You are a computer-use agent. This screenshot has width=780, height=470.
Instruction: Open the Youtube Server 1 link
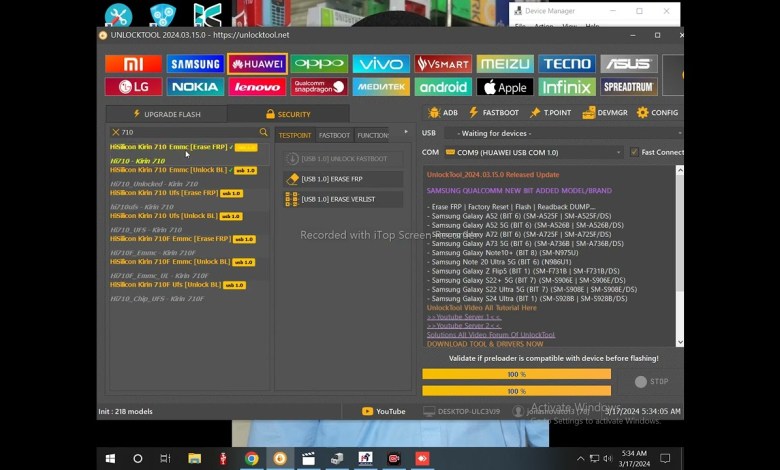464,317
